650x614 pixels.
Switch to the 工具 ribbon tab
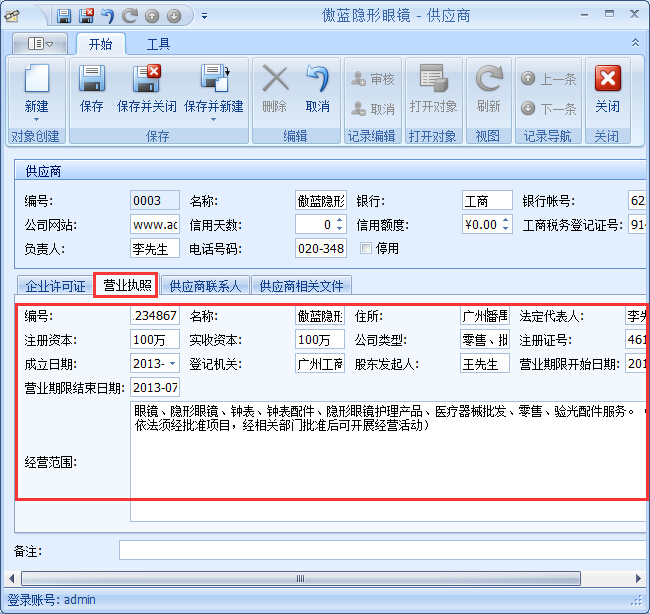[x=158, y=44]
